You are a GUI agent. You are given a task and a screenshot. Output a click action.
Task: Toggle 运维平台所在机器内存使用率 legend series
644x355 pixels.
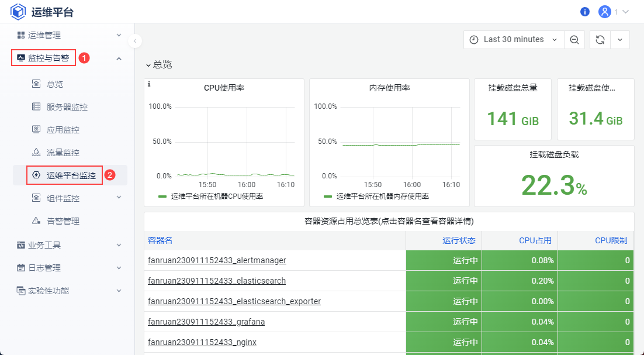click(382, 197)
